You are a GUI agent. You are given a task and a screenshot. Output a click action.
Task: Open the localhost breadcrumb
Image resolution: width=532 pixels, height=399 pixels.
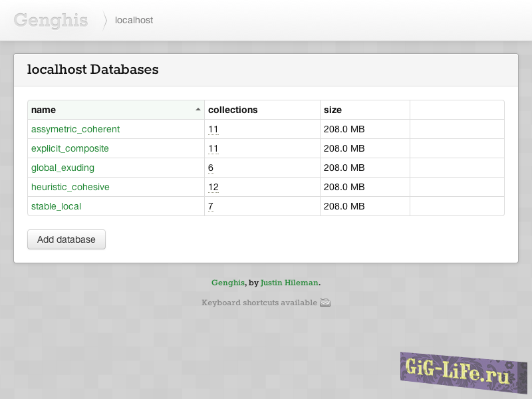134,21
